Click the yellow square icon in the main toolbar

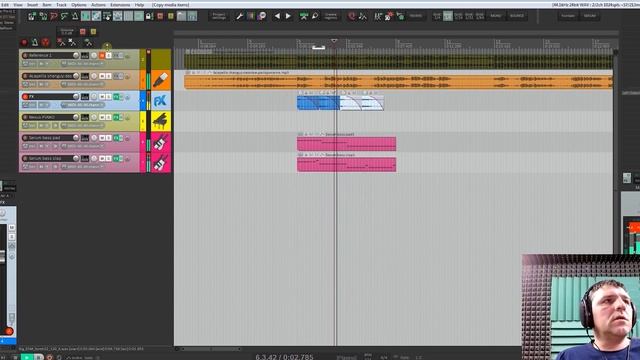tap(171, 16)
